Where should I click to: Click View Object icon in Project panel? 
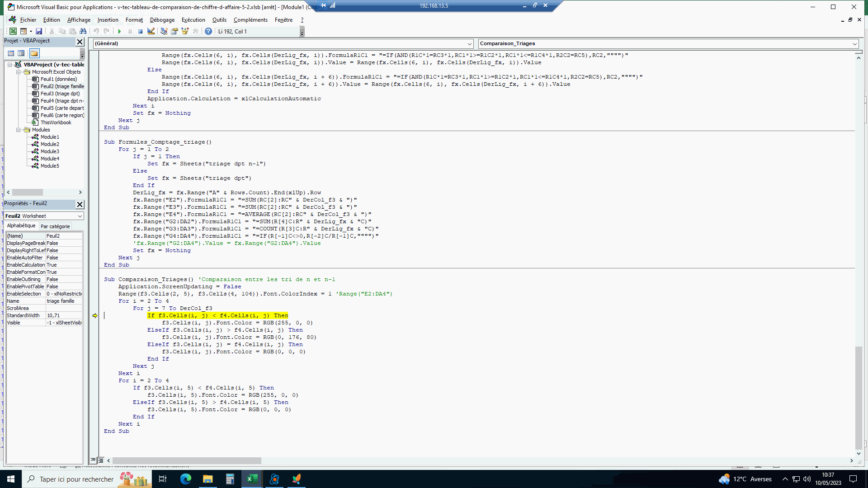(x=21, y=53)
